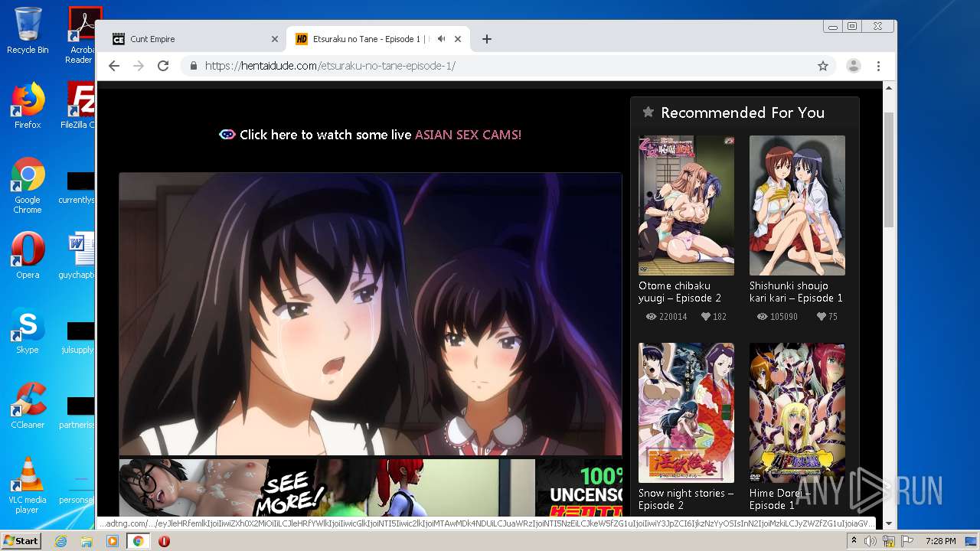
Task: Click the page scrollbar up arrow
Action: (x=889, y=89)
